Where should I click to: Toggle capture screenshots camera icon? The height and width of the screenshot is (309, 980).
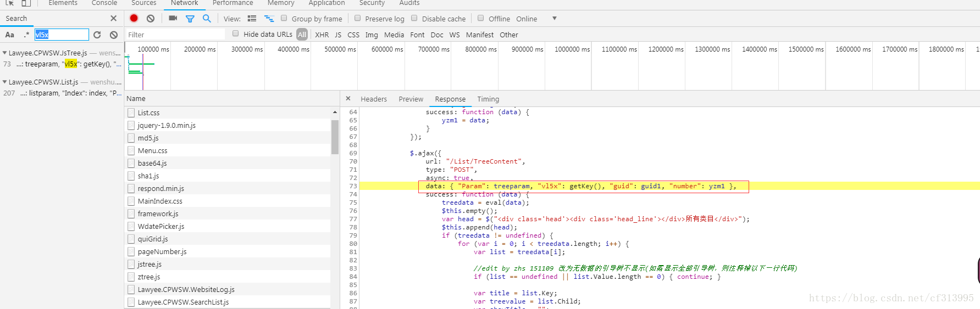pyautogui.click(x=173, y=18)
